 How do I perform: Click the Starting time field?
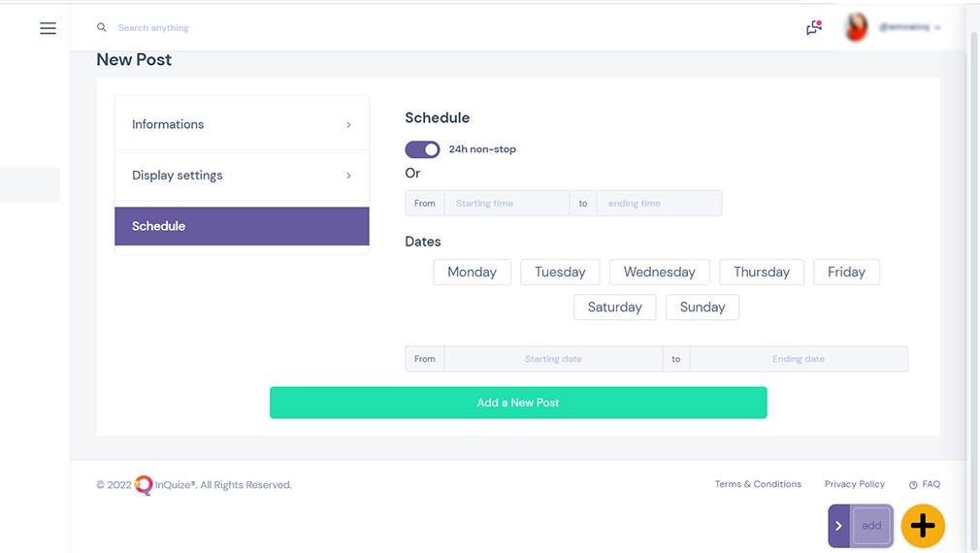coord(506,203)
